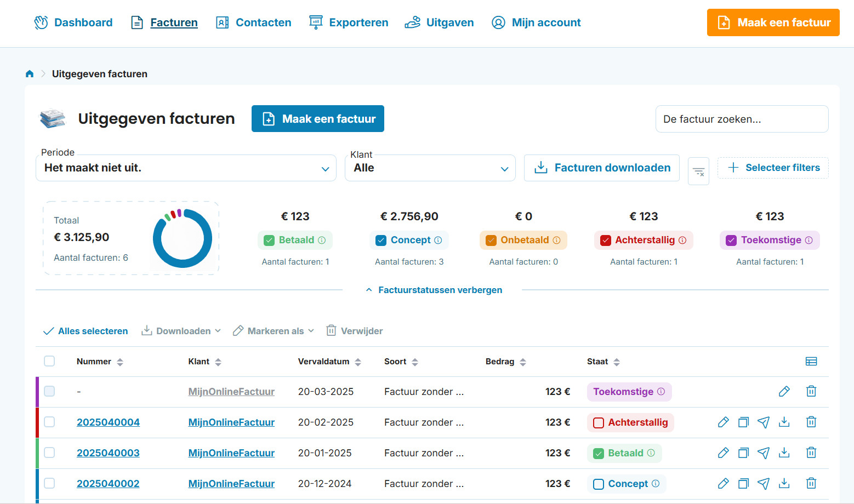Toggle the Achterstallig status filter
854x504 pixels.
(x=644, y=240)
